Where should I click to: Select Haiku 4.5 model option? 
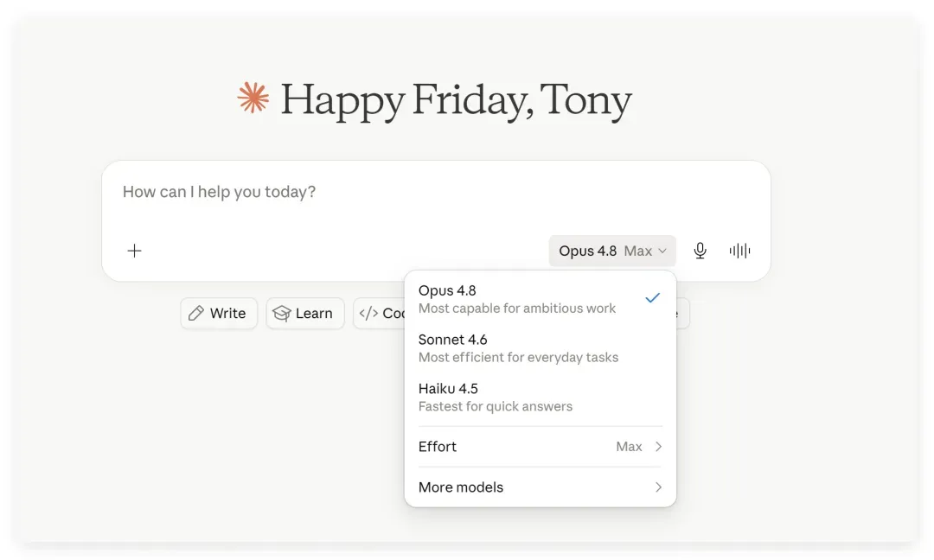540,397
